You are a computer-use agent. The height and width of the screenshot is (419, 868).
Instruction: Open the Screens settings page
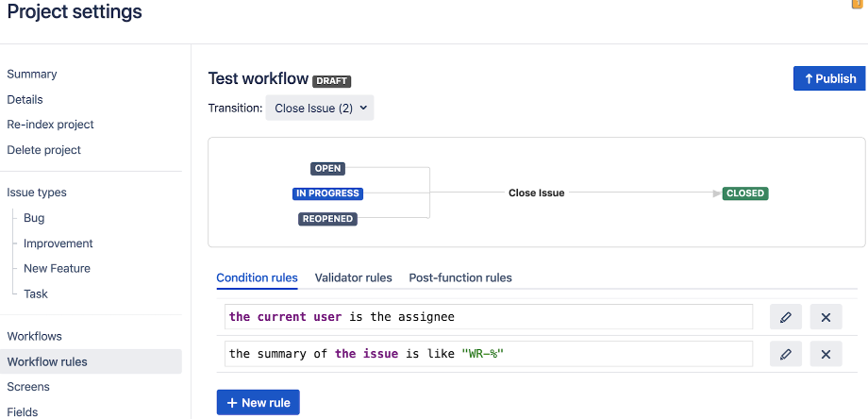(28, 386)
